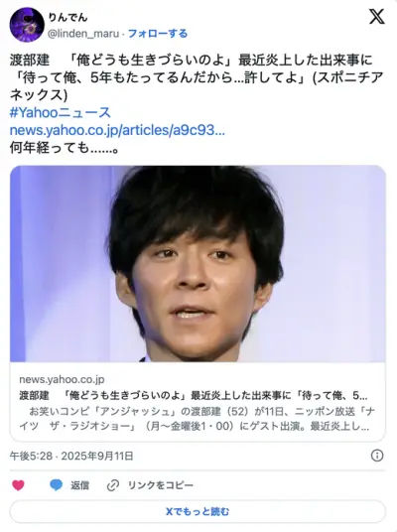Click リンクをコピー to copy link
This screenshot has width=397, height=532.
[x=160, y=485]
